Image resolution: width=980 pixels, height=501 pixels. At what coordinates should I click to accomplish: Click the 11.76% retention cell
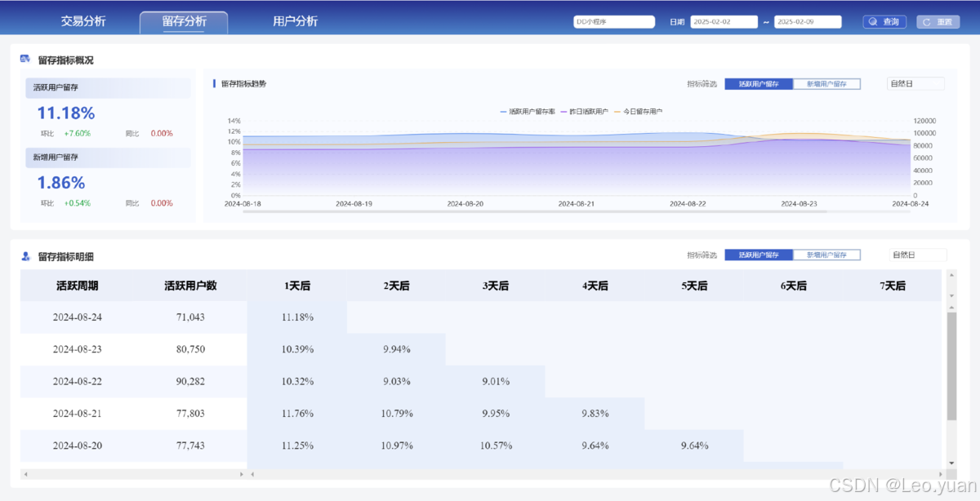click(x=297, y=414)
